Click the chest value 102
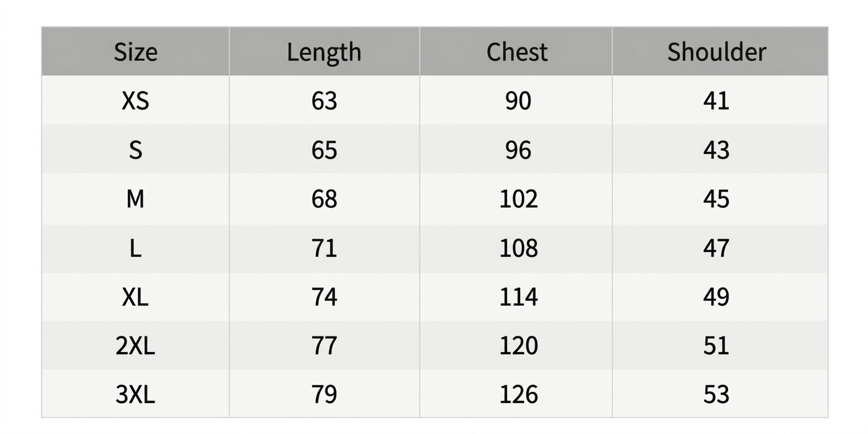The height and width of the screenshot is (434, 868). point(518,199)
